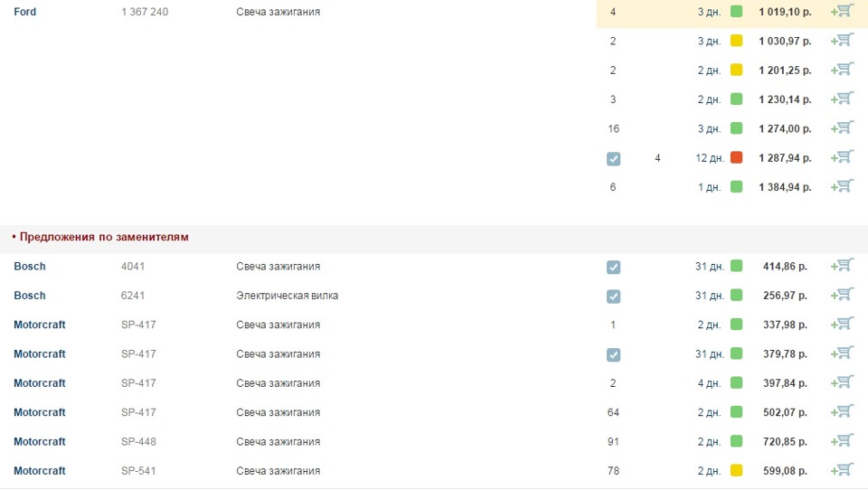Add Motorcraft SP-448 to cart
868x490 pixels.
(x=842, y=441)
